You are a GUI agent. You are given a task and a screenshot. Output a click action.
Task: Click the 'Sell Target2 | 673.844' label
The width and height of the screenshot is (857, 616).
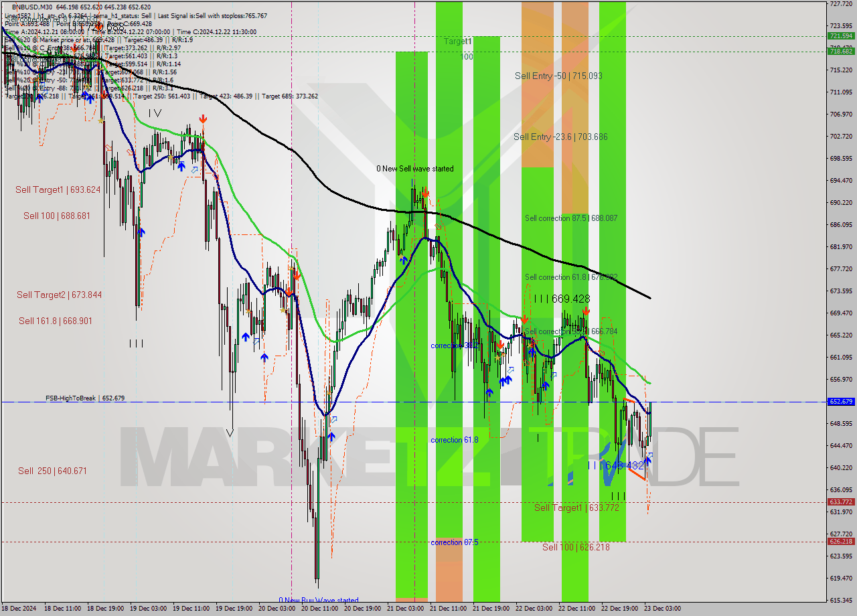(60, 295)
